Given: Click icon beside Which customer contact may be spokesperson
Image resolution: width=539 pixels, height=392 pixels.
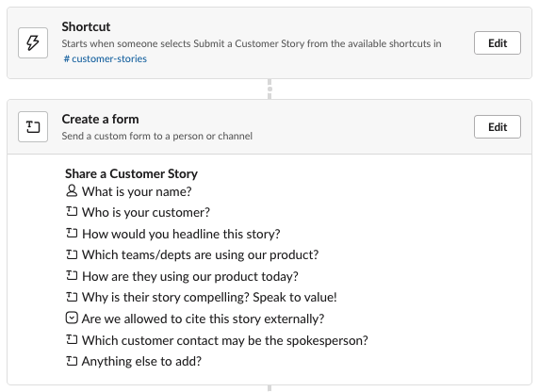Looking at the screenshot, I should point(72,340).
